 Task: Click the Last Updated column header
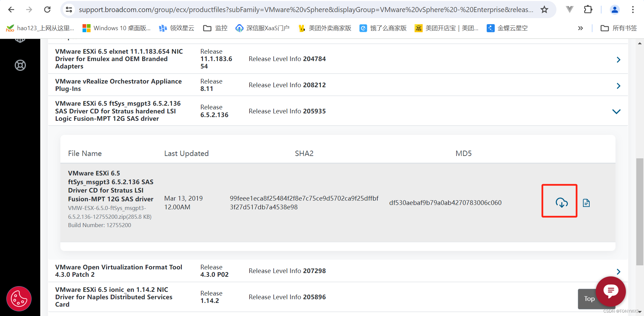(x=186, y=153)
